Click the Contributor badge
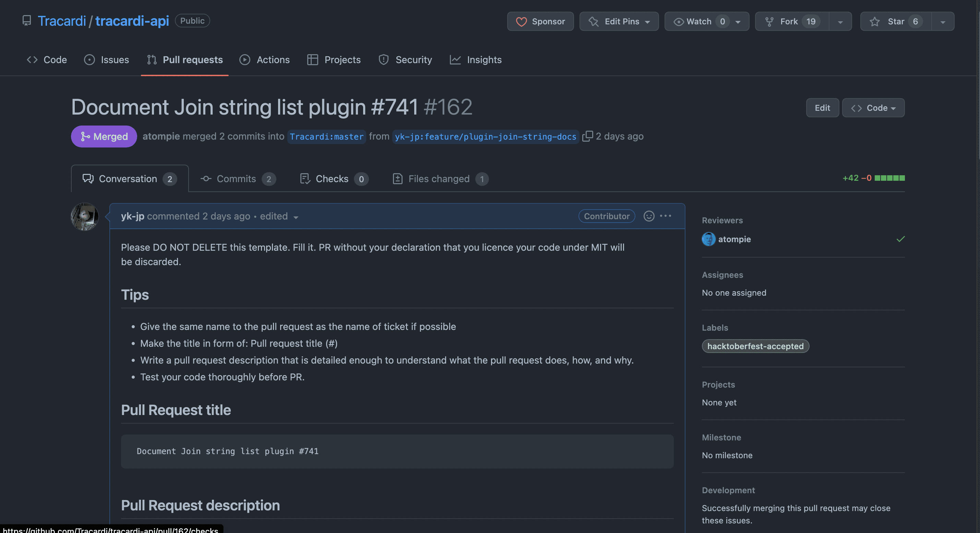 click(x=606, y=216)
